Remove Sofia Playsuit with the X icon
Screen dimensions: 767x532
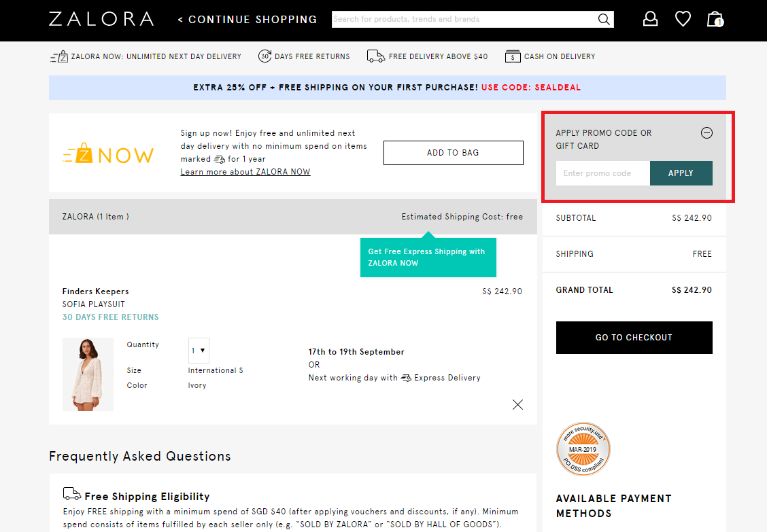click(x=517, y=404)
